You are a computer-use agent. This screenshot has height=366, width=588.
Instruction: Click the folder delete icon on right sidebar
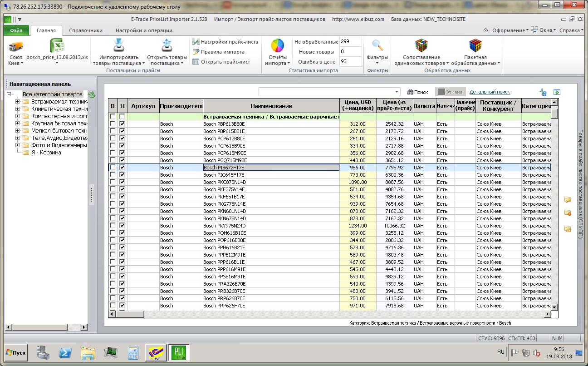[567, 213]
